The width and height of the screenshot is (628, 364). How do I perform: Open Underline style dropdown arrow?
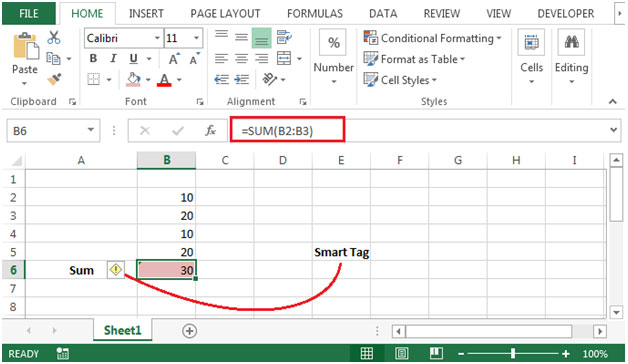coord(149,59)
